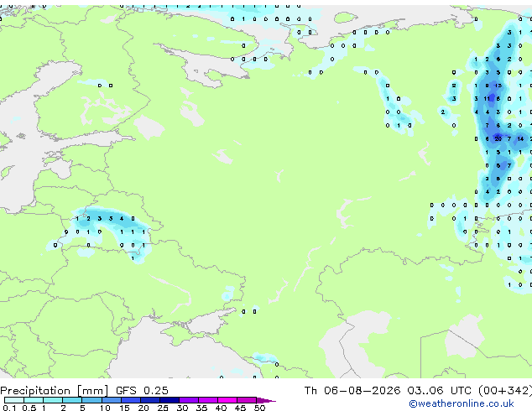Pick the 25–30 mm navy legend swatch
This screenshot has height=411, width=532.
pyautogui.click(x=170, y=400)
